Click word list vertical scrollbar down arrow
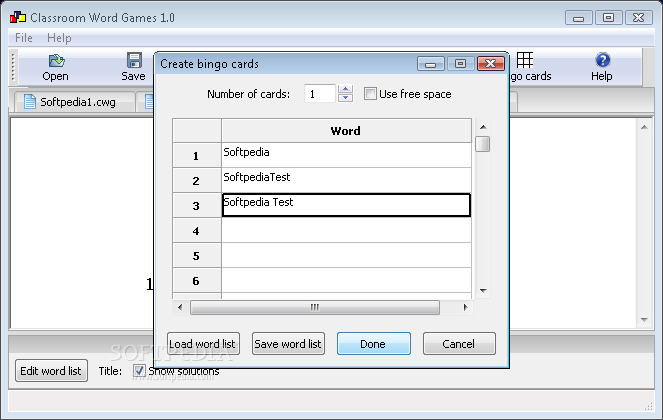The image size is (663, 420). [x=483, y=291]
